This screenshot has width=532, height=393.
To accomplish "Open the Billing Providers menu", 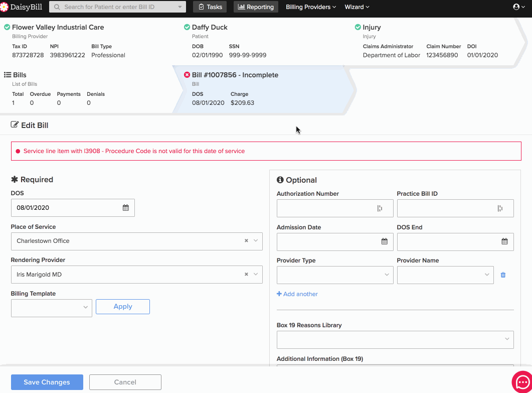I will [x=311, y=7].
